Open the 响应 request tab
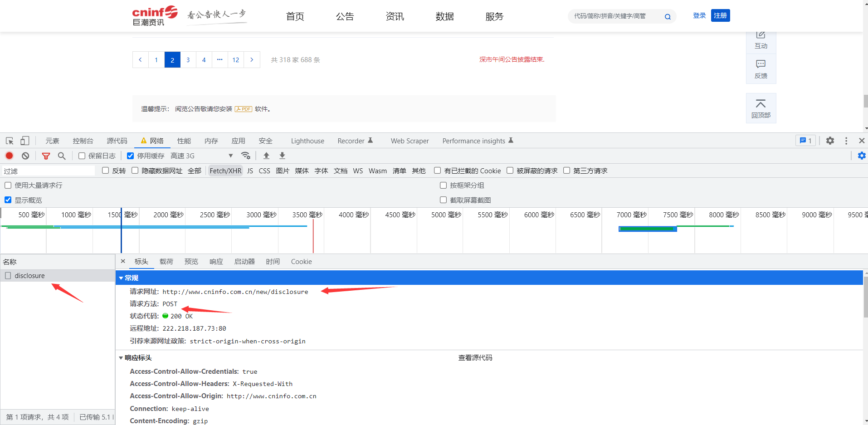 pos(216,261)
